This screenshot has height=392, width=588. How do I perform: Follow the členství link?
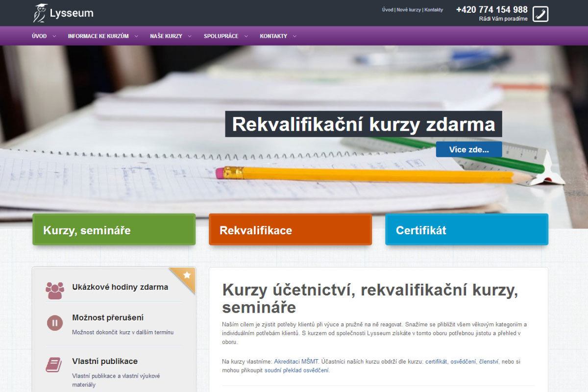(489, 362)
